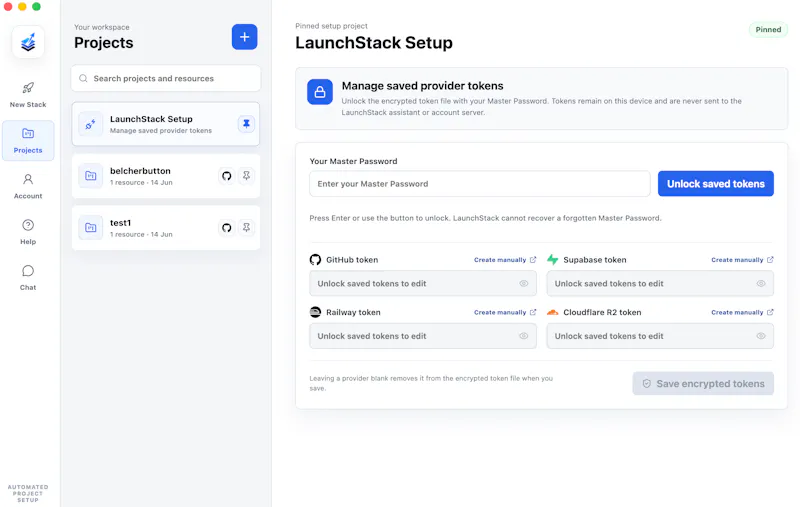Viewport: 800px width, 507px height.
Task: Open Create manually link for Railway token
Action: tap(505, 313)
